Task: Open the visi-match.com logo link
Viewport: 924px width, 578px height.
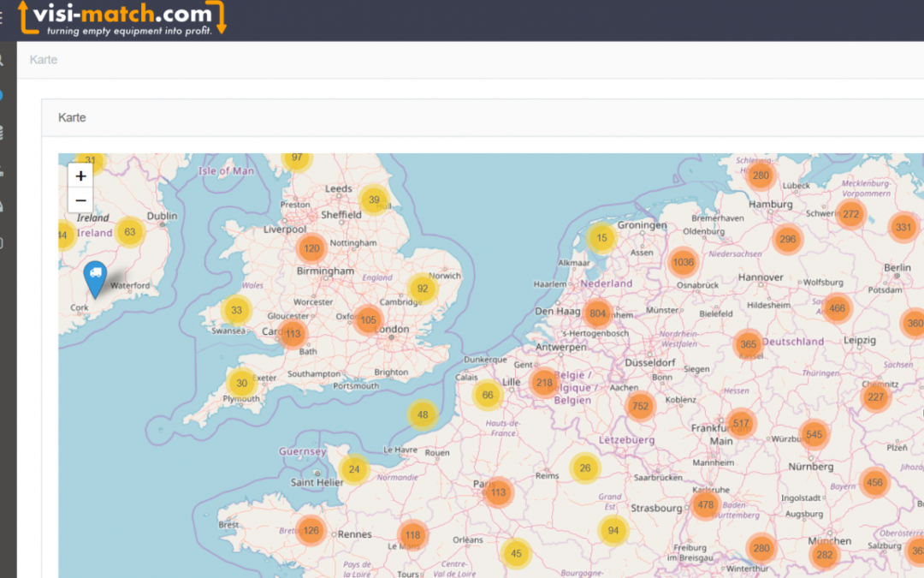Action: 122,19
